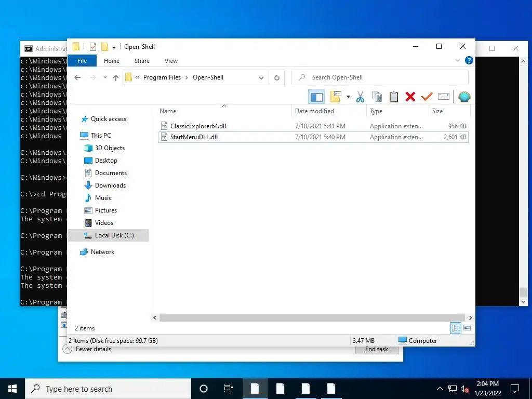Open address bar history dropdown
Viewport: 532px width, 399px height.
point(261,78)
